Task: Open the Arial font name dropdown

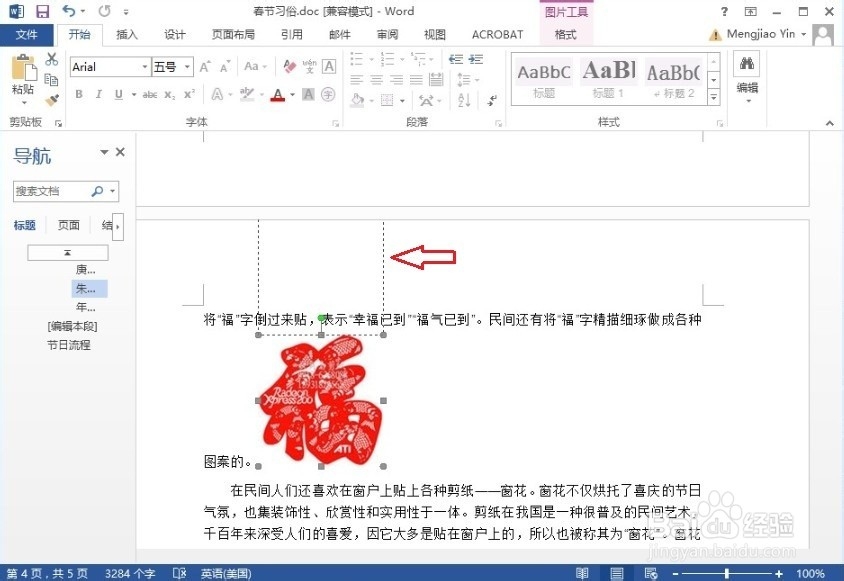Action: pos(145,67)
